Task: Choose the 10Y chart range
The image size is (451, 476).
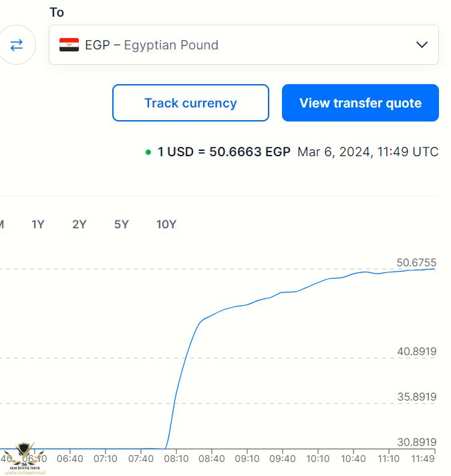Action: pos(166,224)
